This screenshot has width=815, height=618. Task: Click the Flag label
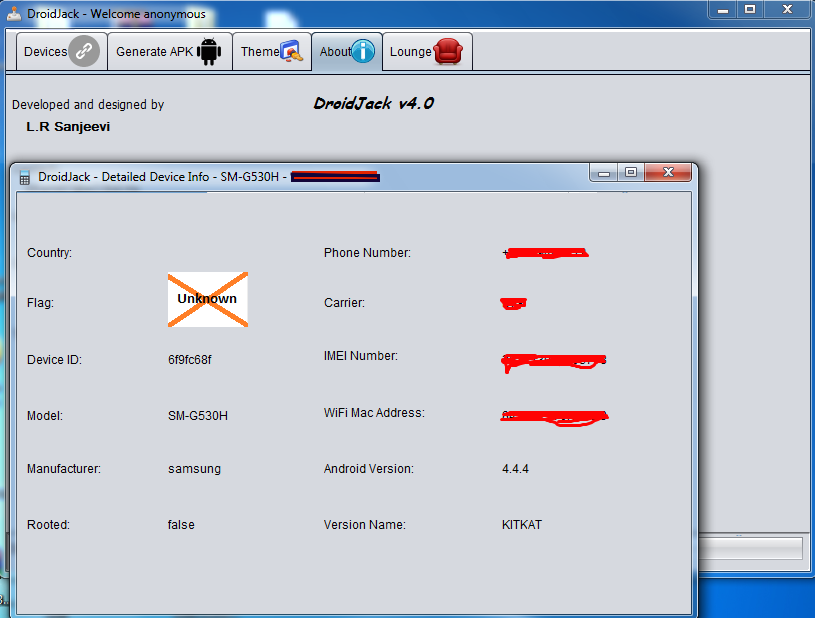pyautogui.click(x=40, y=303)
